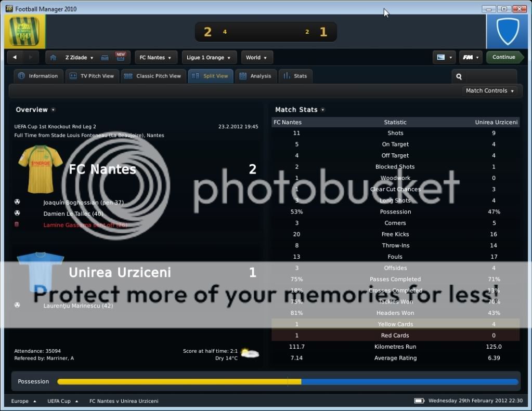This screenshot has width=532, height=411.
Task: Open the Ligue 1 Orange dropdown
Action: pyautogui.click(x=210, y=58)
